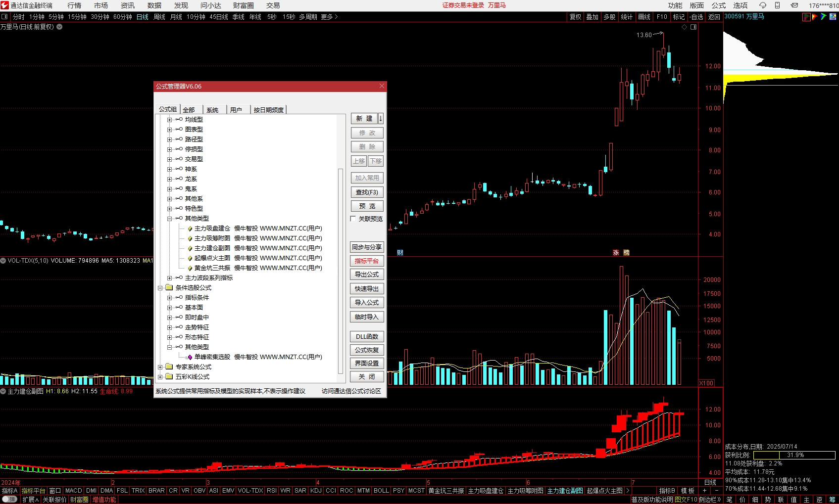The image size is (839, 504).
Task: Open the customer service headset icon
Action: [763, 5]
